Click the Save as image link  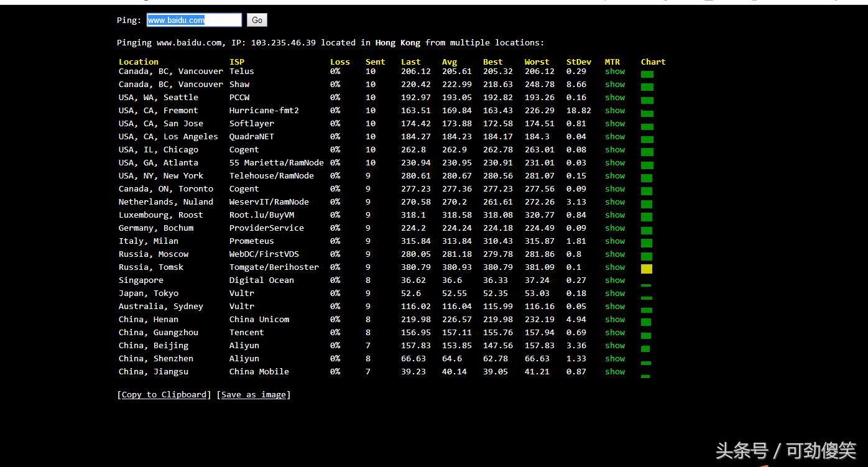(254, 394)
